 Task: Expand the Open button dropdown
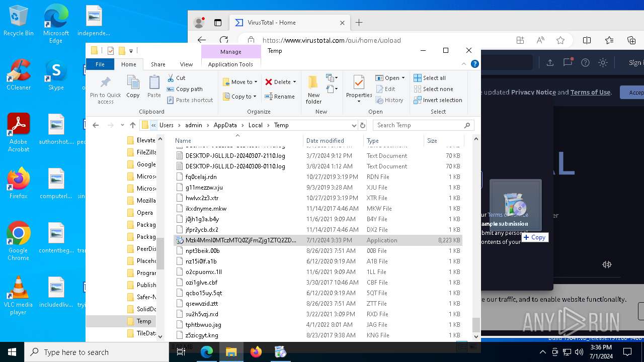coord(403,78)
